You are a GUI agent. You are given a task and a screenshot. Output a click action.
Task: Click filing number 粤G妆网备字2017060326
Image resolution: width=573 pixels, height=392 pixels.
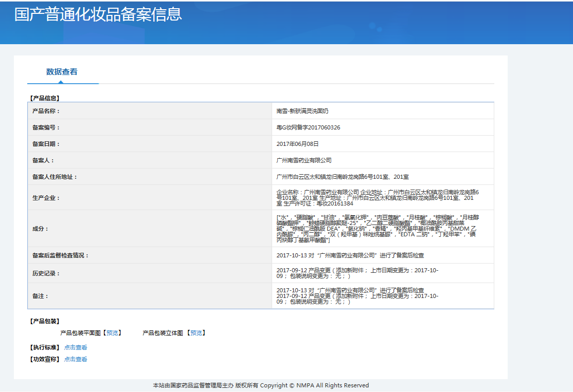pyautogui.click(x=309, y=127)
